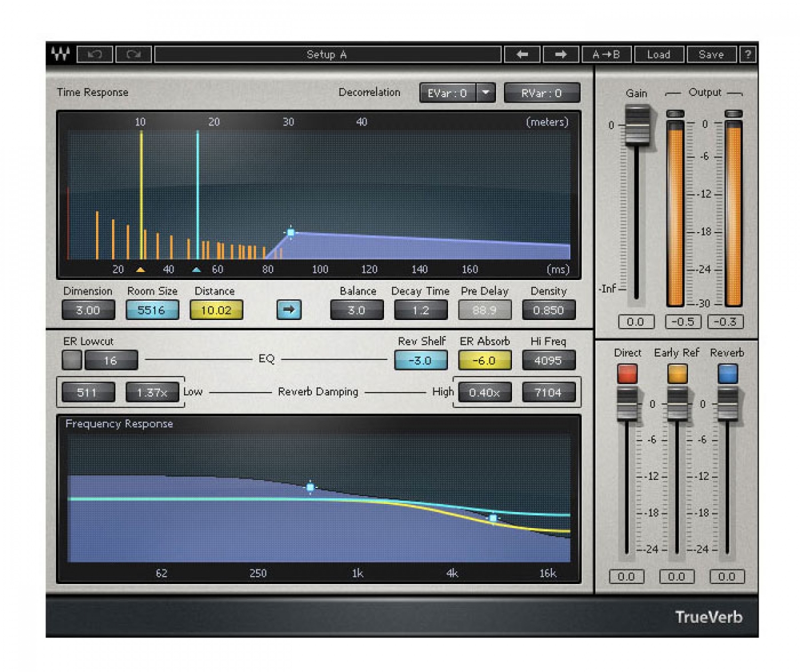Select the Dimension value 3.00
The height and width of the screenshot is (672, 800).
pos(88,310)
